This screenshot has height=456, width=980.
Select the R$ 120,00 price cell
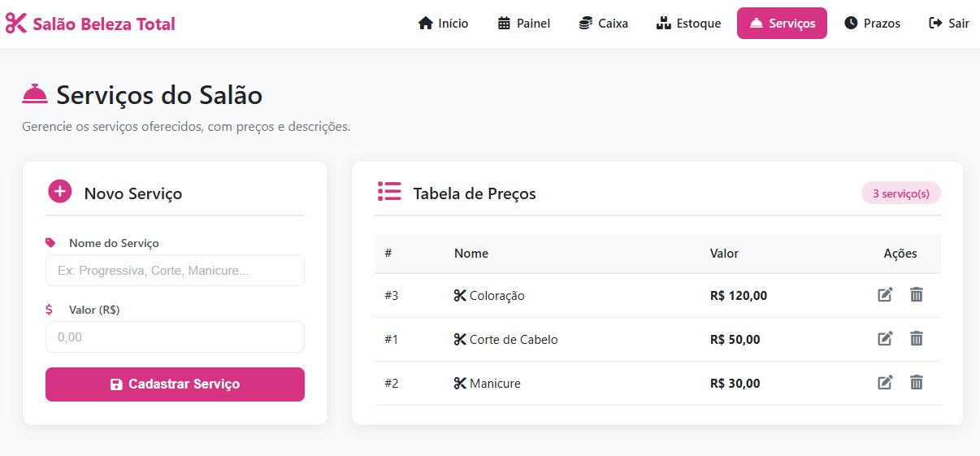tap(739, 296)
